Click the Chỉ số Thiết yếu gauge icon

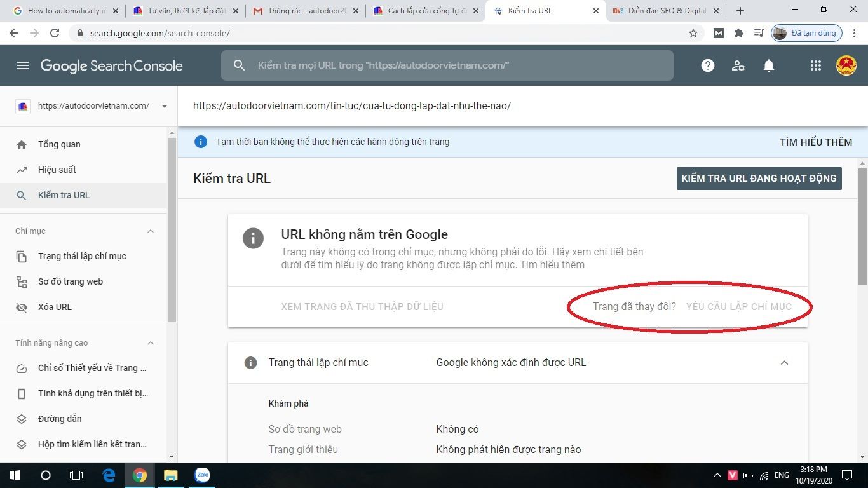22,368
